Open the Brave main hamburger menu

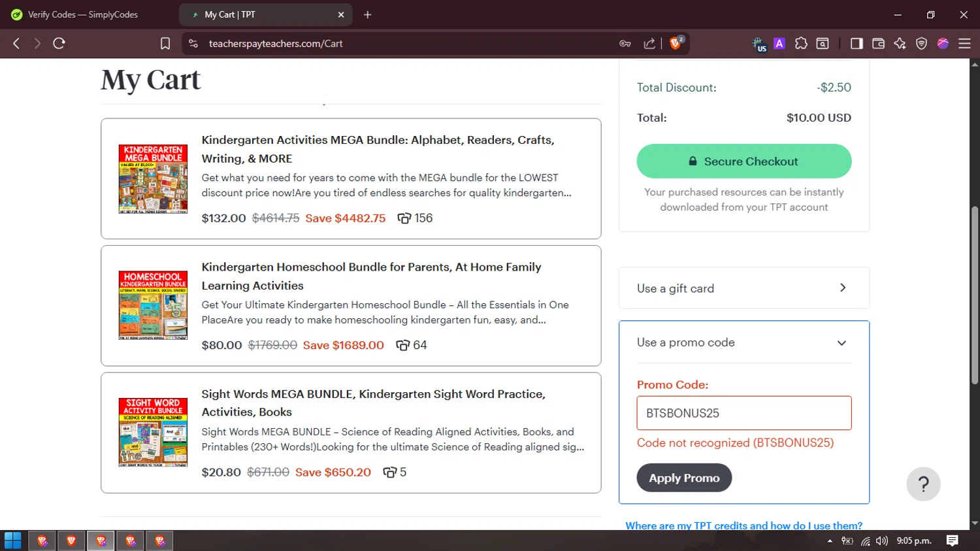[964, 43]
